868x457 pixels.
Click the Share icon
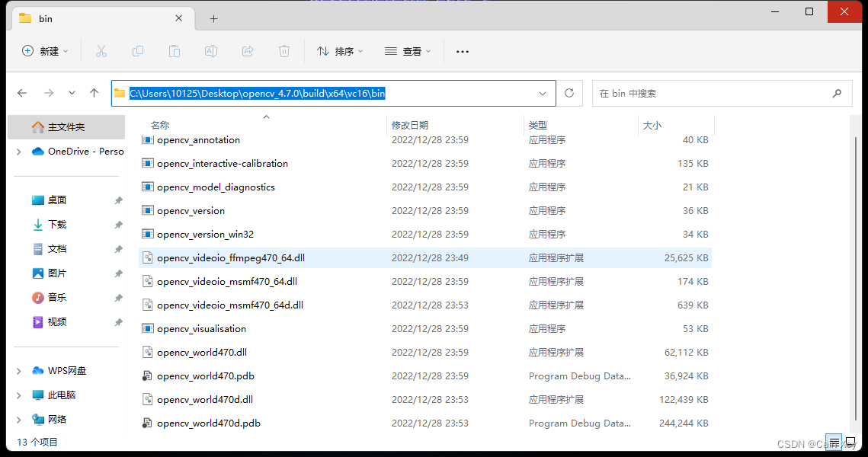click(x=248, y=51)
